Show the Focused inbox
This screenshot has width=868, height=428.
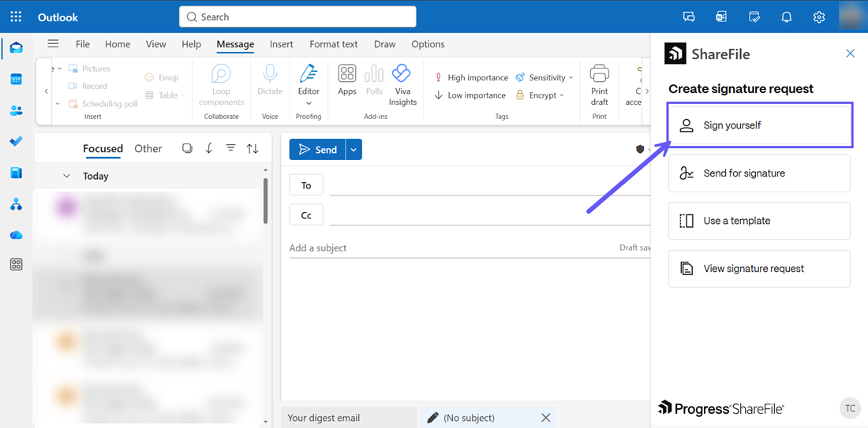pos(103,148)
